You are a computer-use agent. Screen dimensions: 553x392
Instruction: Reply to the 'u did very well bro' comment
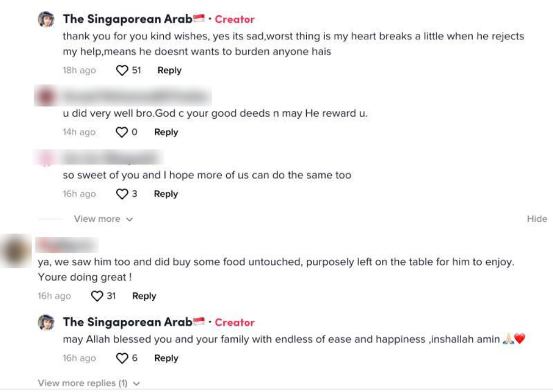tap(166, 133)
